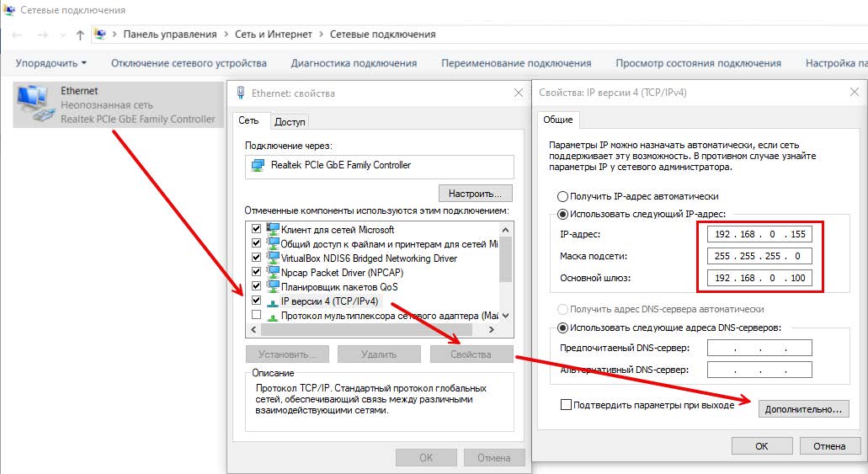Viewport: 868px width, 474px height.
Task: Click the Настроить... button
Action: pos(476,194)
